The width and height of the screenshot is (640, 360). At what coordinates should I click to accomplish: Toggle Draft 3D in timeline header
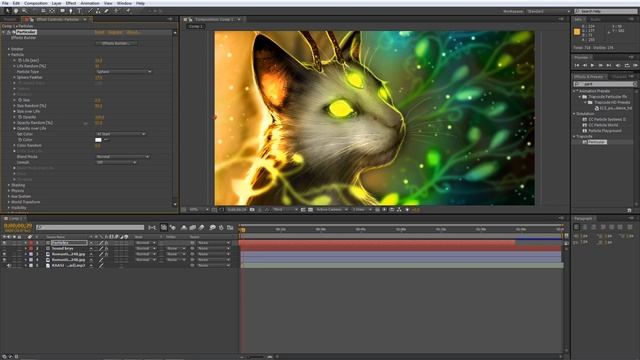[x=173, y=227]
